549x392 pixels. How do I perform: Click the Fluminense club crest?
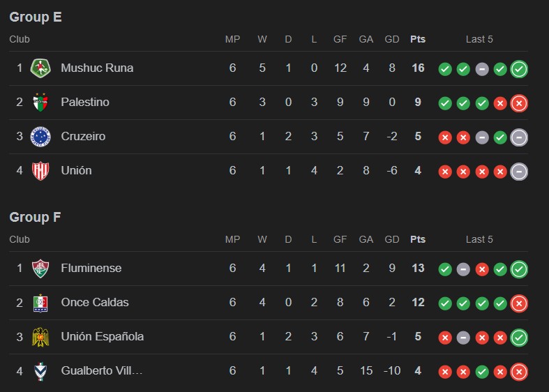point(41,269)
